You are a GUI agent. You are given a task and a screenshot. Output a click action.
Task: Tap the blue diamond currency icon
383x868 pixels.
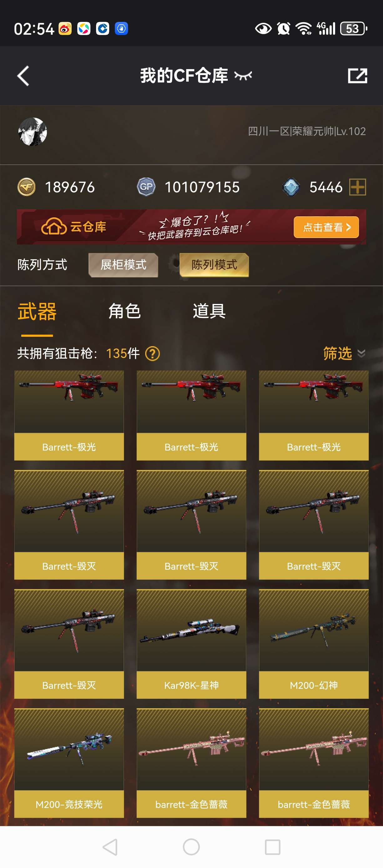(291, 187)
